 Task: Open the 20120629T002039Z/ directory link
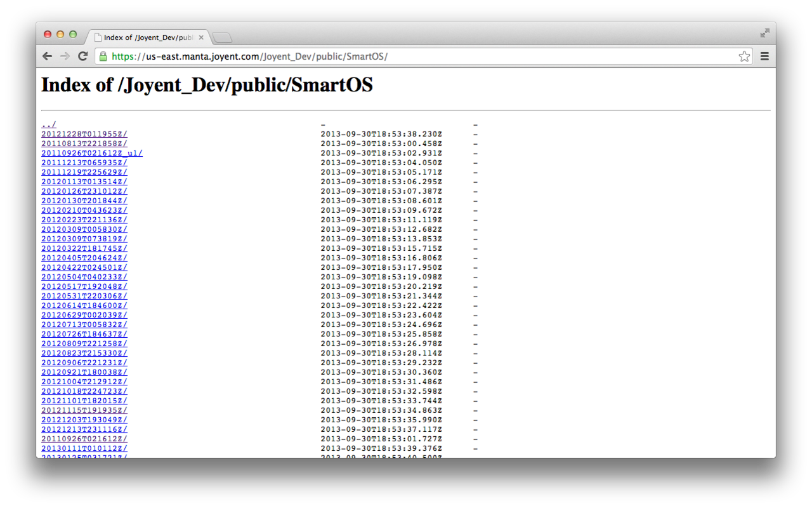coord(84,315)
